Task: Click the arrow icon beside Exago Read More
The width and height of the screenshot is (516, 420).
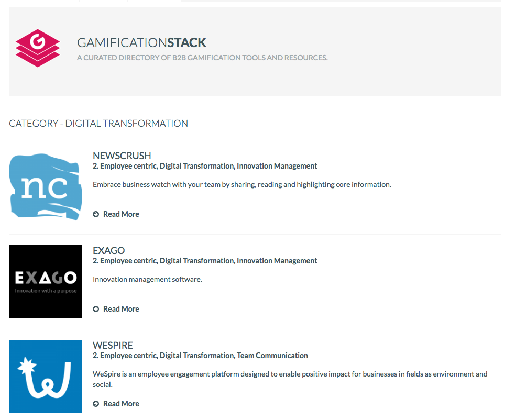Action: pos(96,308)
